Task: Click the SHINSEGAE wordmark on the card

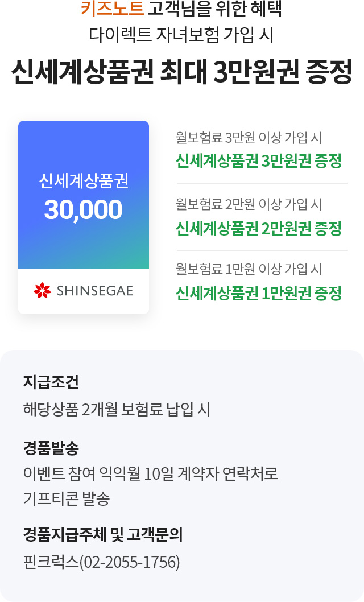Action: point(94,291)
